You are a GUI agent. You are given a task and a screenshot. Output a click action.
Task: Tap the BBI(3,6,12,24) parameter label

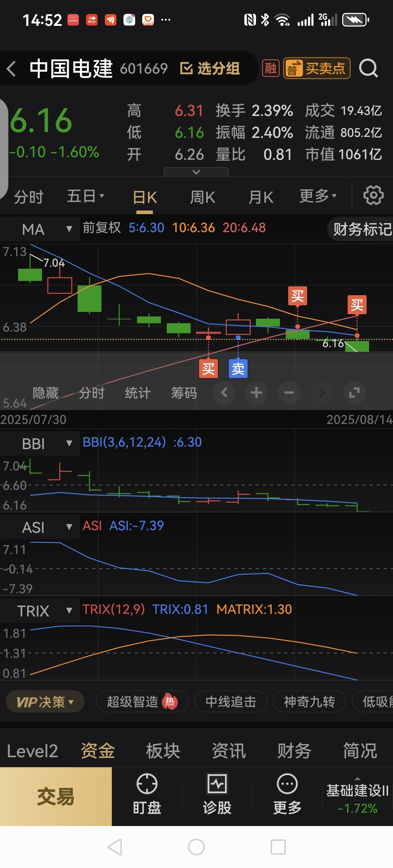[124, 442]
